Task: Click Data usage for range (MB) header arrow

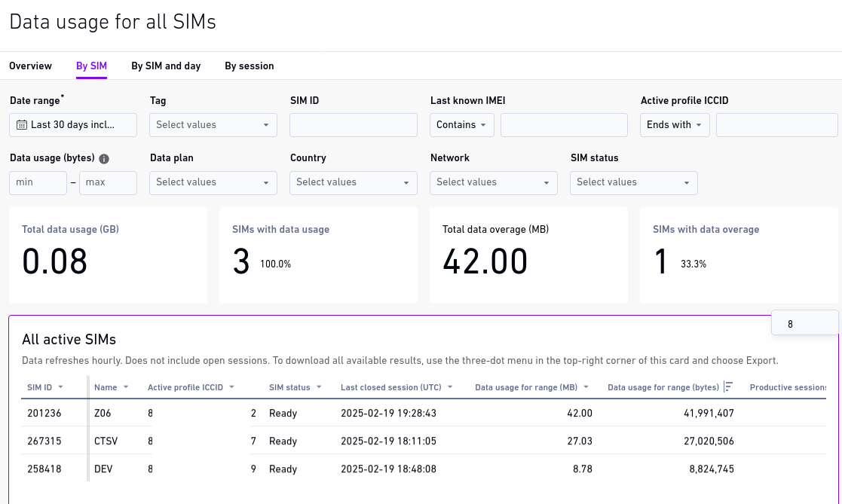Action: tap(586, 387)
